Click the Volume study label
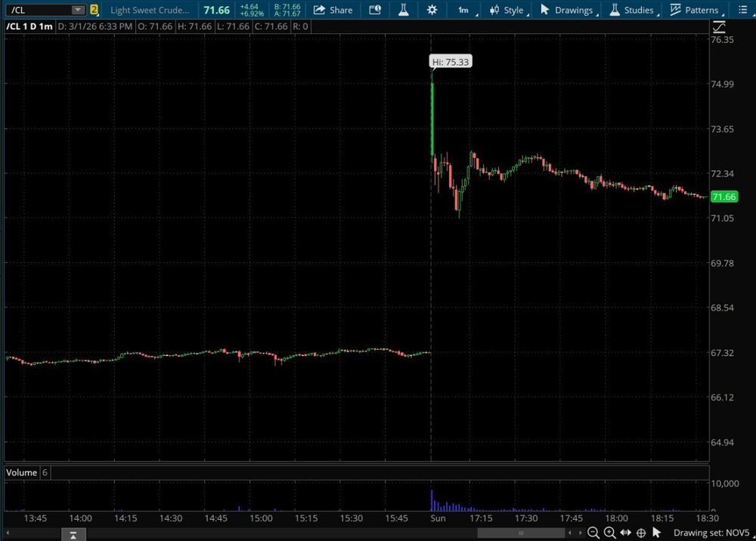 click(x=21, y=472)
